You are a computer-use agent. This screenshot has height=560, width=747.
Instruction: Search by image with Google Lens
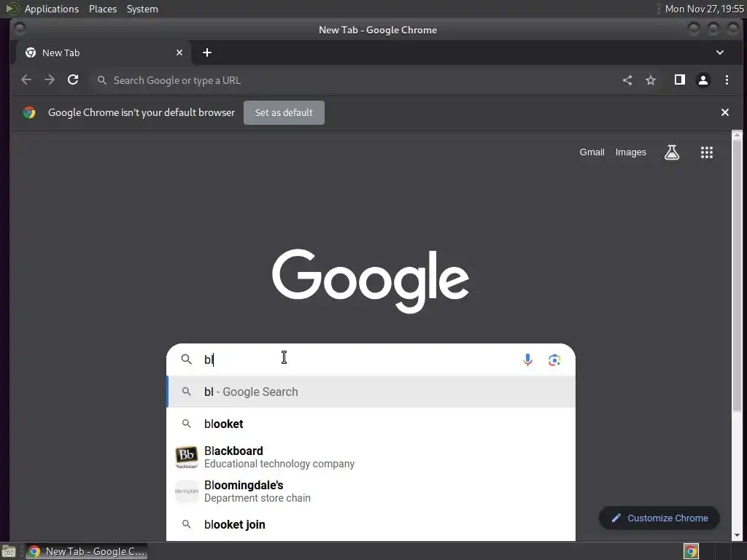(554, 360)
